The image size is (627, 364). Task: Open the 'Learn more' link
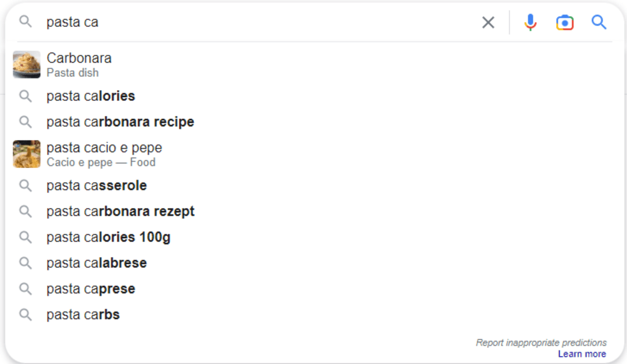click(x=582, y=354)
